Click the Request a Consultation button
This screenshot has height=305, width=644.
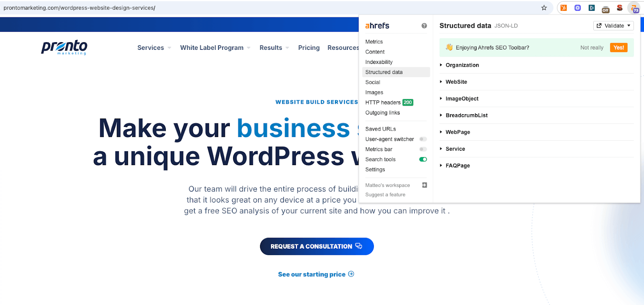pyautogui.click(x=317, y=246)
